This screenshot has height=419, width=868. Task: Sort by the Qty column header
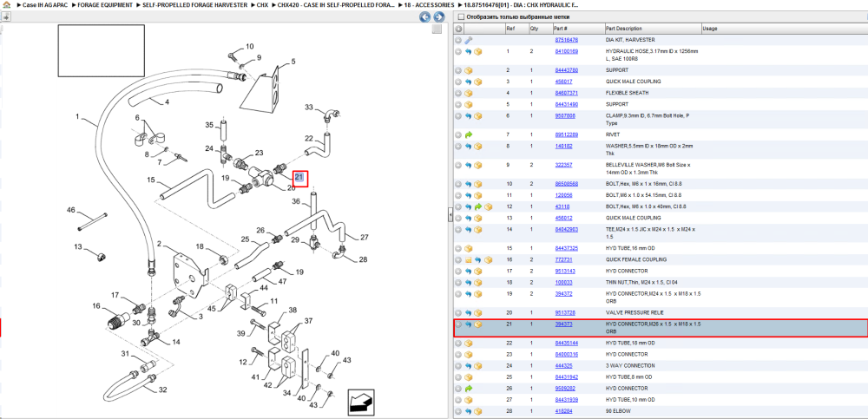540,29
